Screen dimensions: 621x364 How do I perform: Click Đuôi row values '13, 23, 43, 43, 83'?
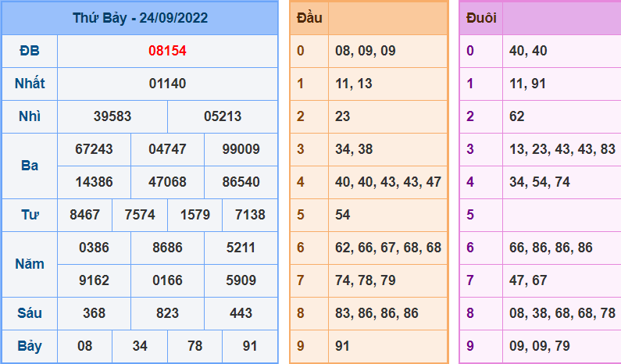(562, 149)
